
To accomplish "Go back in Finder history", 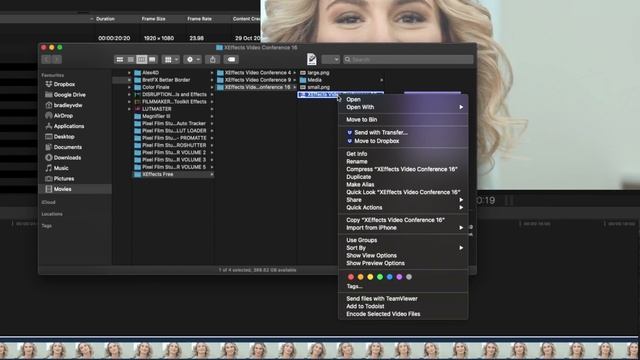I will 46,60.
